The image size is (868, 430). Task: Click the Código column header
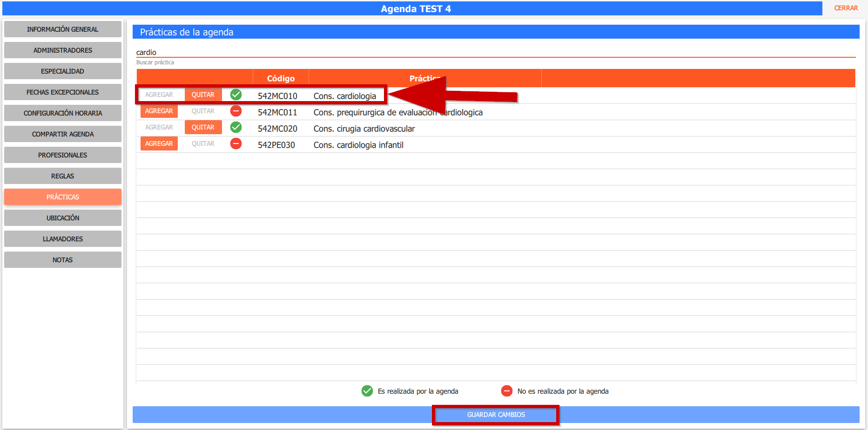(x=281, y=78)
